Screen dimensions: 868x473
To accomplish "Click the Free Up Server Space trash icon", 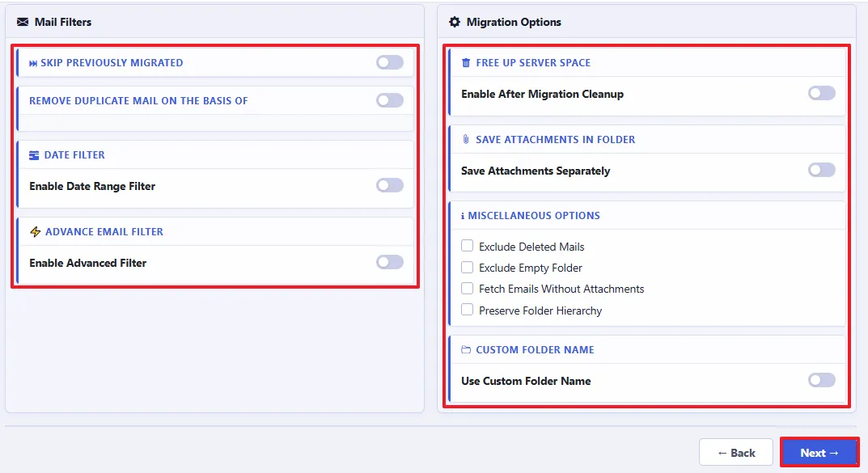I will (x=466, y=63).
